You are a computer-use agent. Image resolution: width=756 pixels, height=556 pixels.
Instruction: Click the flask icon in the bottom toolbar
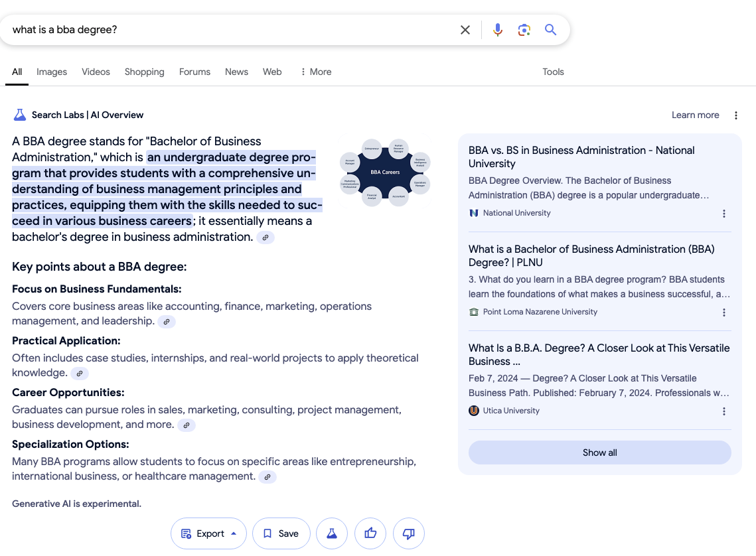(x=331, y=533)
